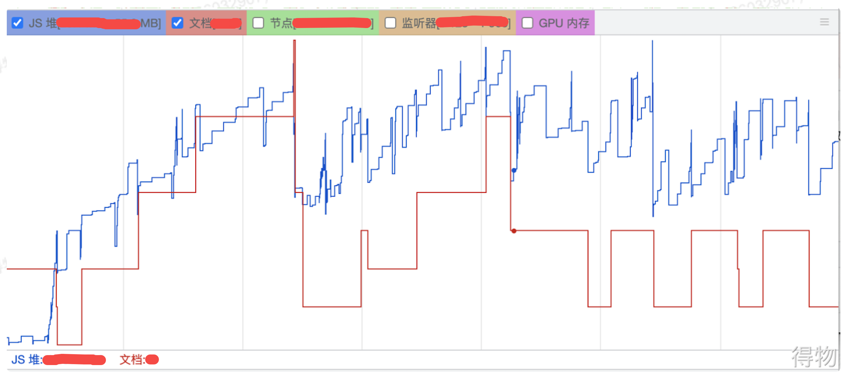Click the red dot marker on documents line
Screen dimensions: 868x385
(513, 231)
